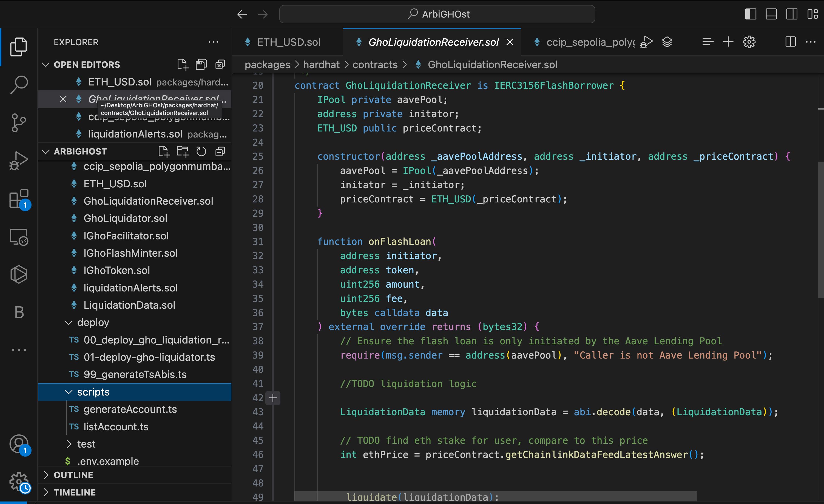
Task: Go back with the left arrow
Action: tap(242, 14)
